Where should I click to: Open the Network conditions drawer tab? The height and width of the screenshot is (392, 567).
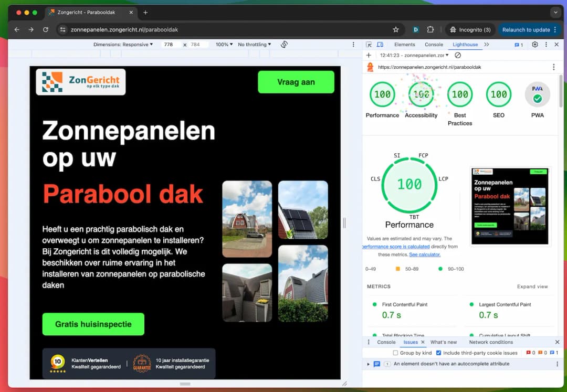[x=491, y=342]
